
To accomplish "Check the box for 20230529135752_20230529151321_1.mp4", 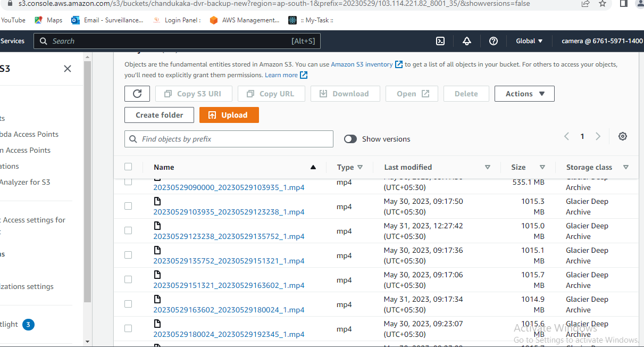I will point(128,255).
